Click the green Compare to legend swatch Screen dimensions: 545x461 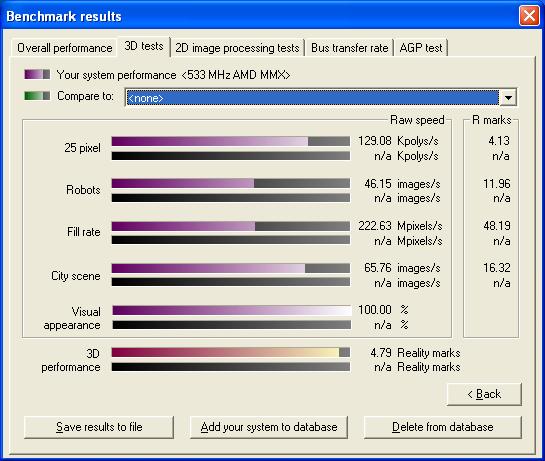[37, 96]
